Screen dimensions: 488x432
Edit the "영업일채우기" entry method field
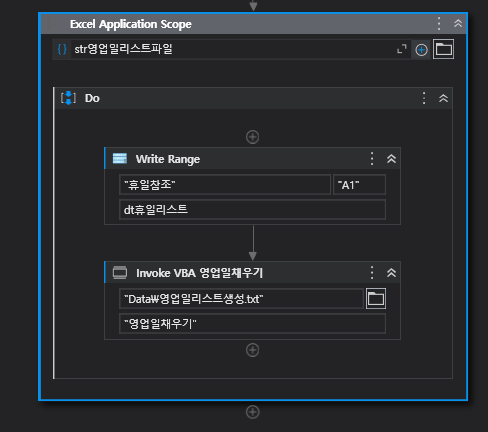[252, 323]
